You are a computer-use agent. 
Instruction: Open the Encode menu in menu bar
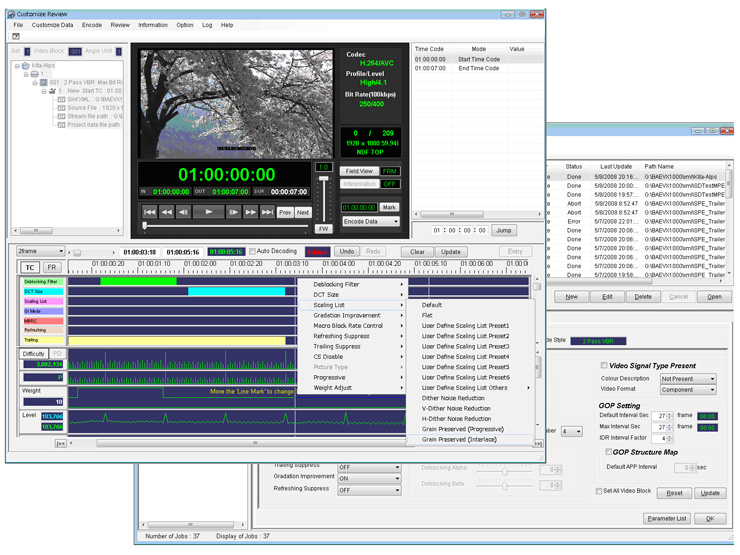(x=92, y=25)
